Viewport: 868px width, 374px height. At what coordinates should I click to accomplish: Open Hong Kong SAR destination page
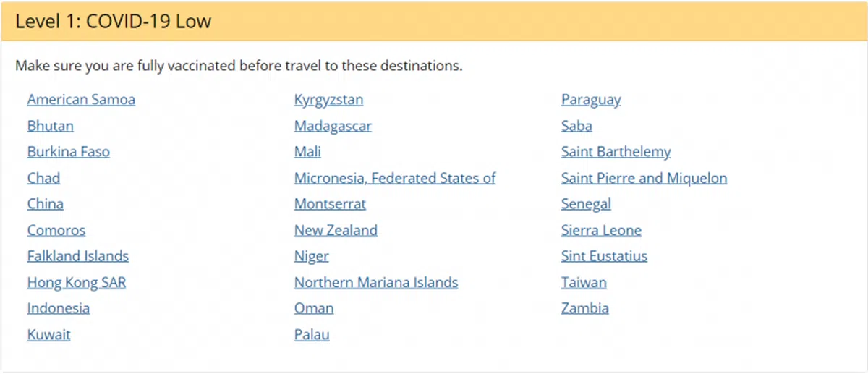(x=77, y=282)
